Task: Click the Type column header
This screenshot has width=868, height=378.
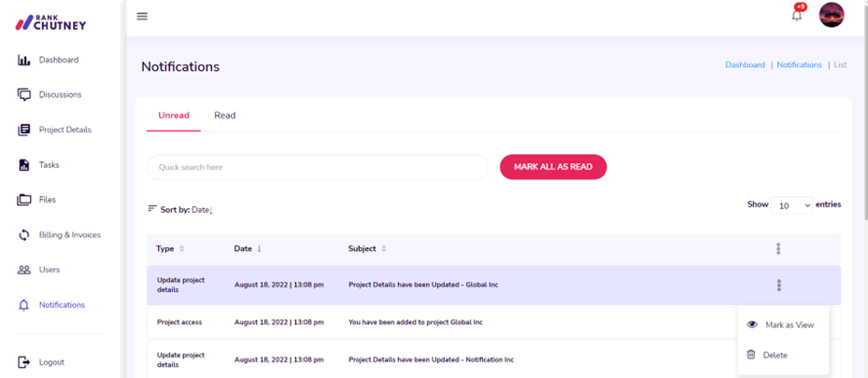Action: coord(165,248)
